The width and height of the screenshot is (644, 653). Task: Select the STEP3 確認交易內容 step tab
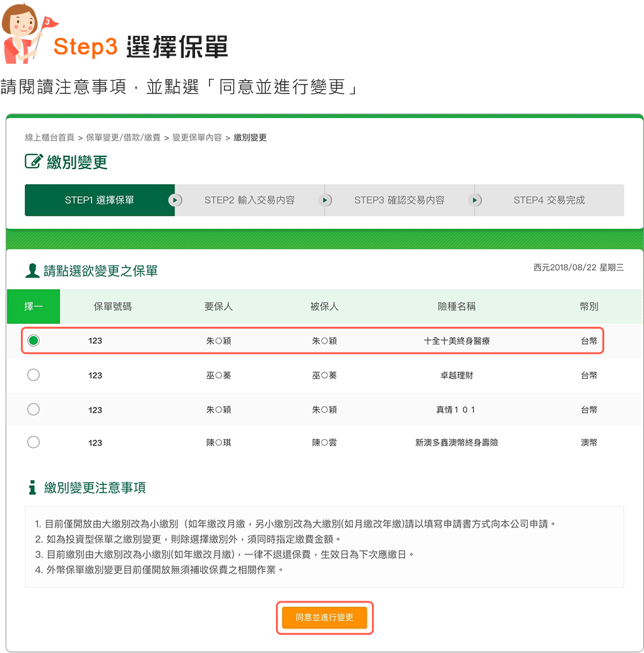(x=399, y=200)
